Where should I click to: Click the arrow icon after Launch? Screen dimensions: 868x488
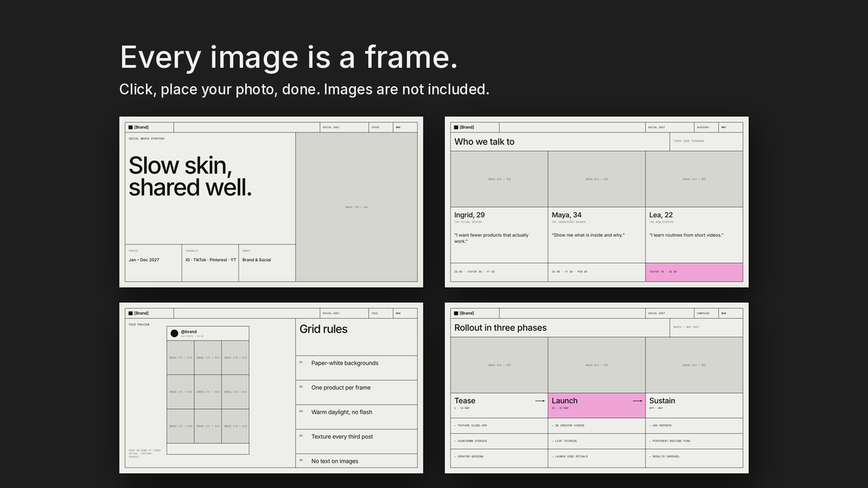pyautogui.click(x=637, y=401)
